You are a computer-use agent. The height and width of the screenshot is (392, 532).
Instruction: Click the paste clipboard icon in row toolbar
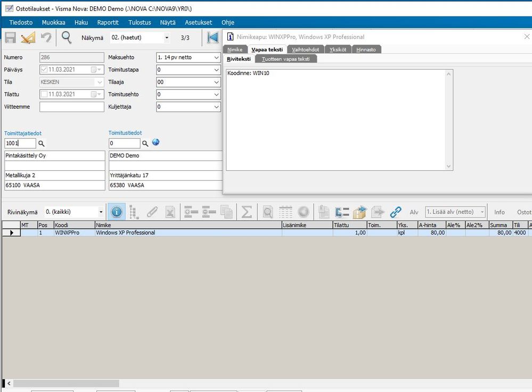(324, 212)
